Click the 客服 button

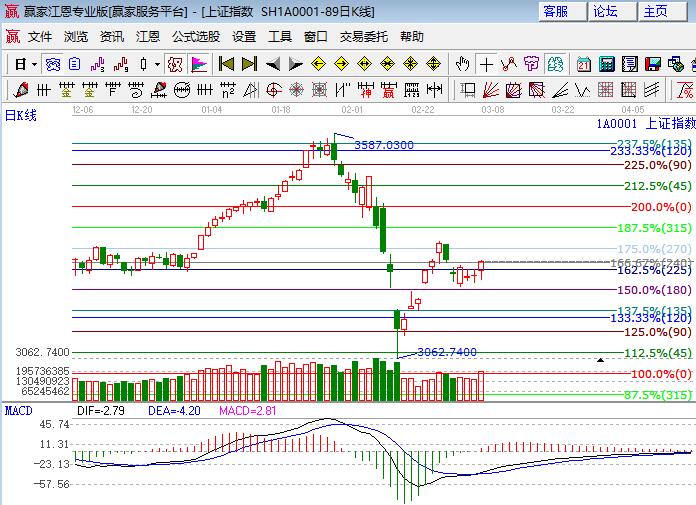click(556, 11)
